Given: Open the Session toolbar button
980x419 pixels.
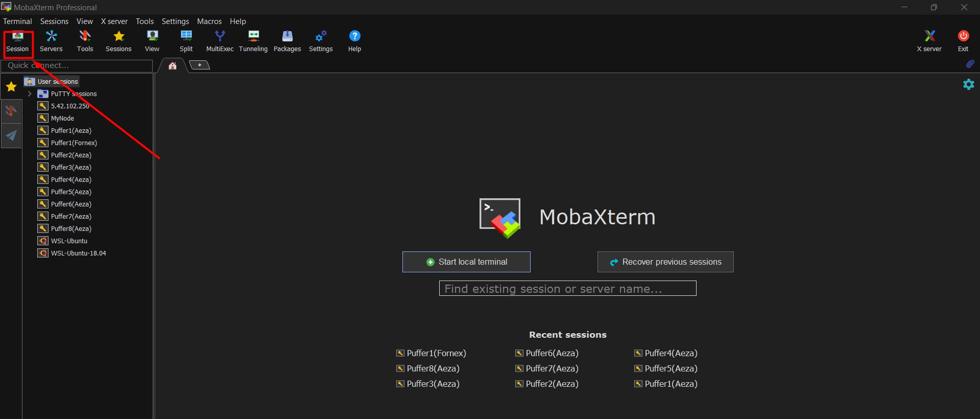Looking at the screenshot, I should (18, 41).
